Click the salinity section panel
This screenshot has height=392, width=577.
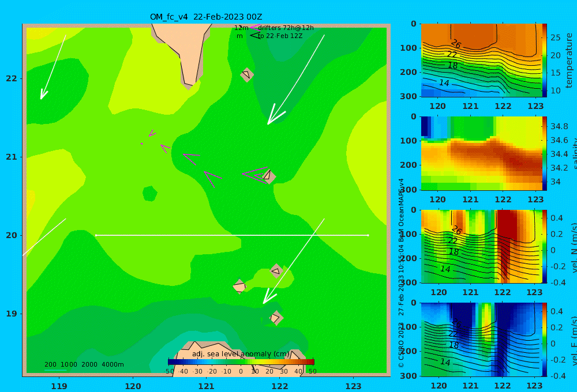(x=482, y=153)
